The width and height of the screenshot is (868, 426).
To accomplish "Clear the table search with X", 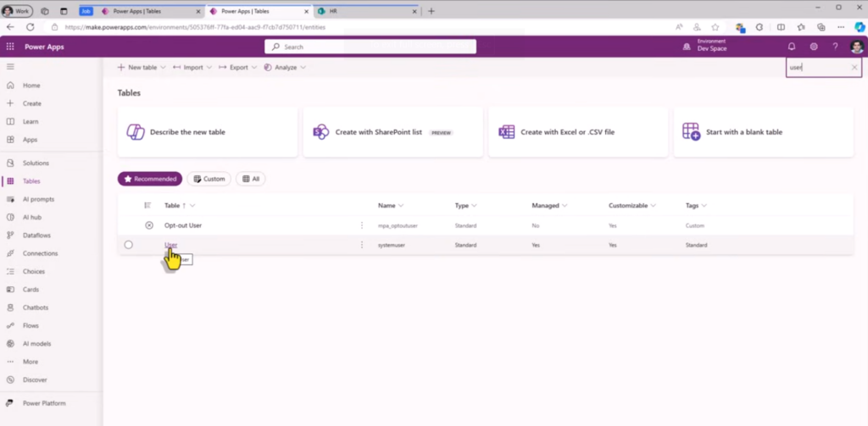I will click(854, 68).
